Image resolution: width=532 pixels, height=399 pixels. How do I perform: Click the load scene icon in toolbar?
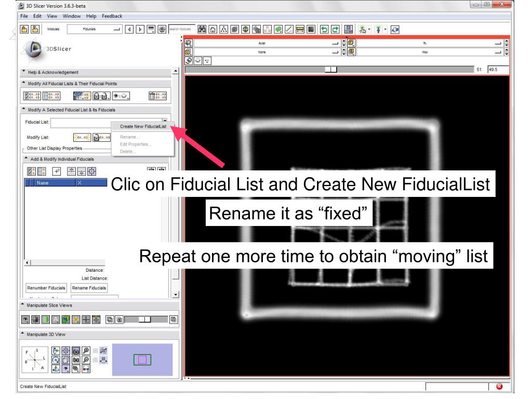point(24,30)
